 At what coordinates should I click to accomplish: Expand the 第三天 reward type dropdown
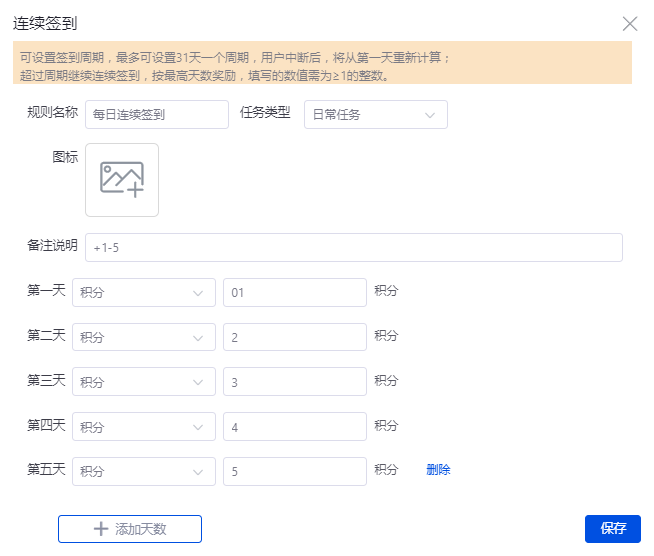click(x=144, y=382)
